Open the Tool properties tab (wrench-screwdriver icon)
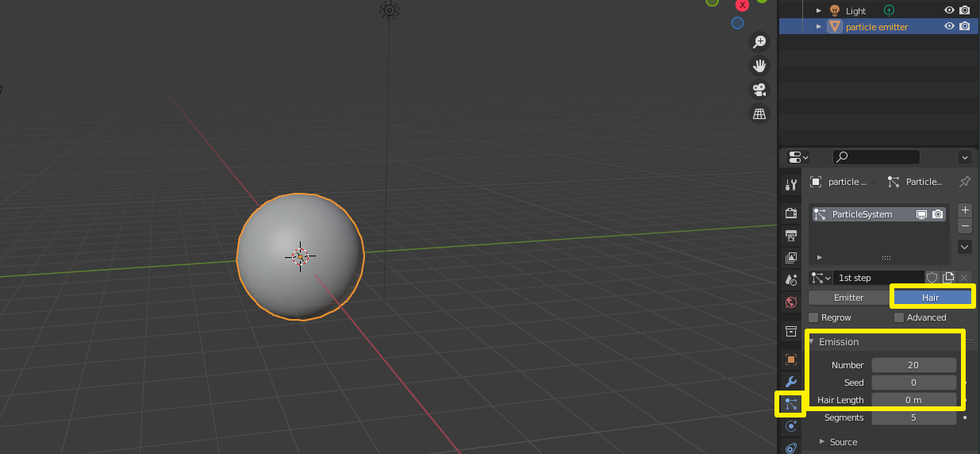The height and width of the screenshot is (454, 980). click(790, 185)
